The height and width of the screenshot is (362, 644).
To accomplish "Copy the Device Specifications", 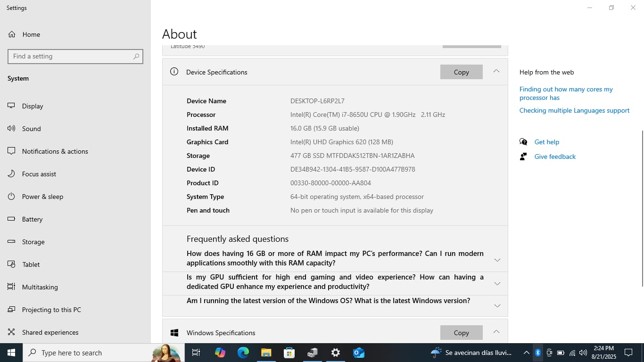I will (461, 72).
